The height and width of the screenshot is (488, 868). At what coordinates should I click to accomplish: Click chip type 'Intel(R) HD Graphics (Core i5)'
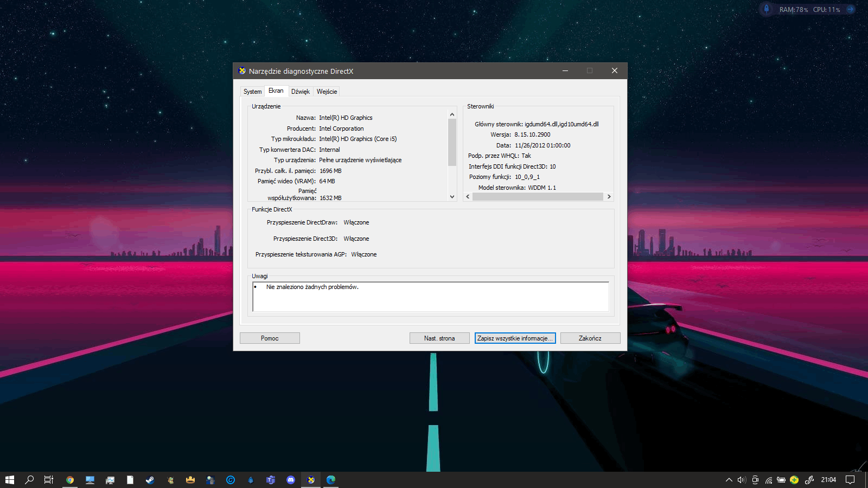[x=358, y=139]
